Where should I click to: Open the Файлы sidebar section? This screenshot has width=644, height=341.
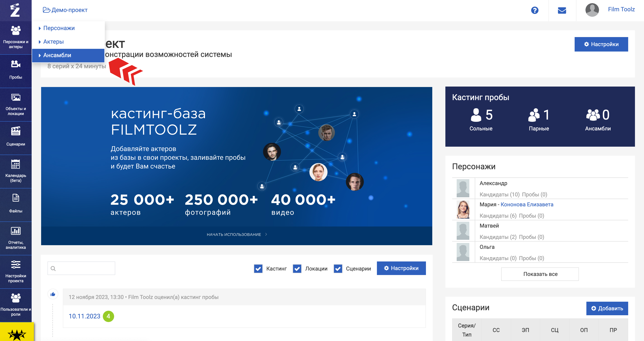[x=16, y=205]
